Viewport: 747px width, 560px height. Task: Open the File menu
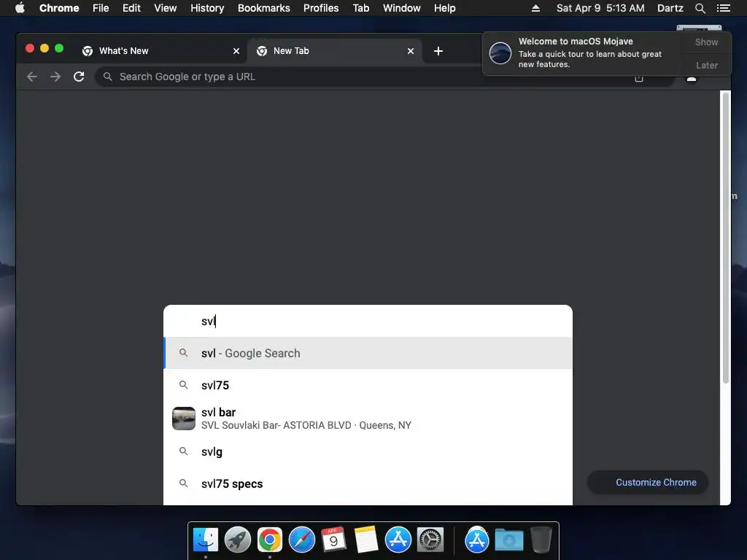point(101,8)
